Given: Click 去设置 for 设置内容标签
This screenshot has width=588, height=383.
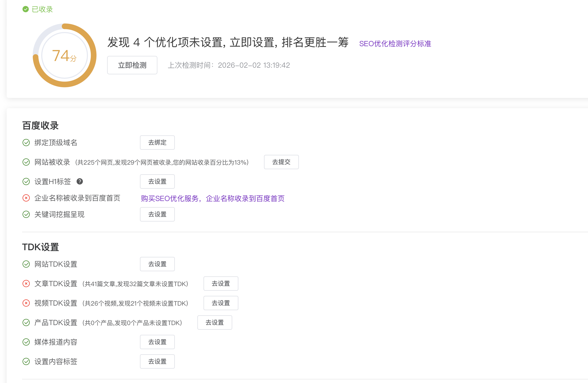Looking at the screenshot, I should (157, 361).
